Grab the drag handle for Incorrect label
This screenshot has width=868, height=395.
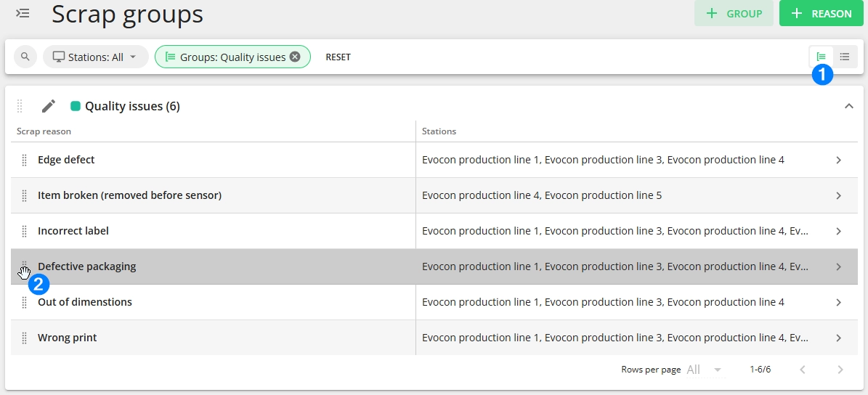(x=25, y=231)
